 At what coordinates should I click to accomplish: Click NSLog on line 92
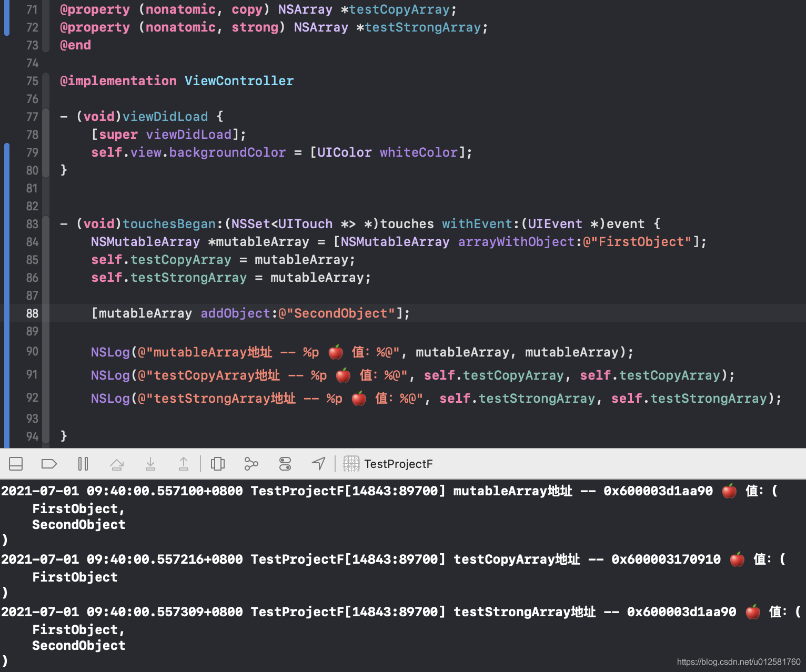[110, 399]
